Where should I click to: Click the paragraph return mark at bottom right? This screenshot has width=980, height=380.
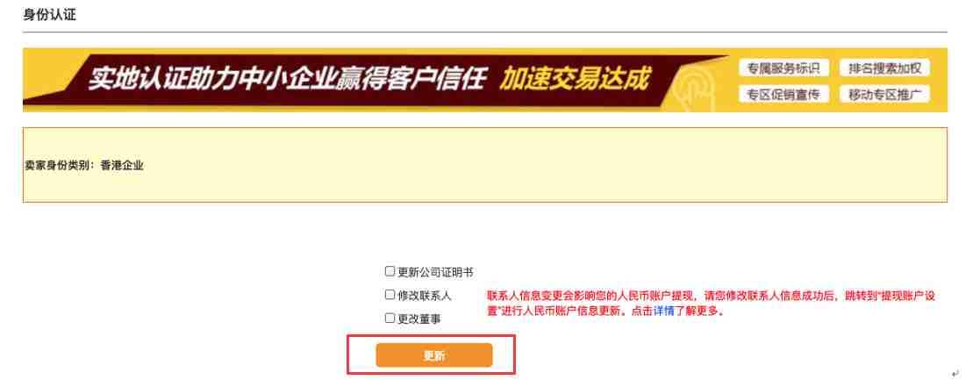[955, 373]
